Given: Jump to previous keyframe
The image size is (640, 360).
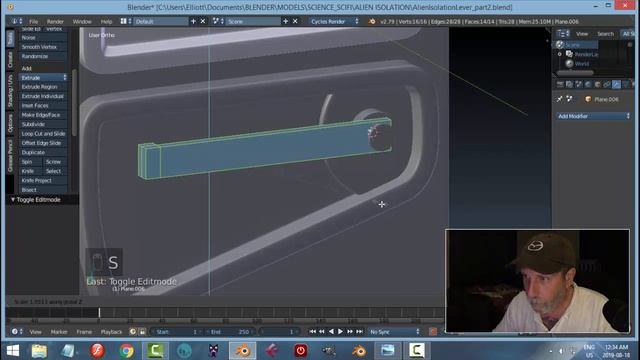Looking at the screenshot, I should point(322,331).
